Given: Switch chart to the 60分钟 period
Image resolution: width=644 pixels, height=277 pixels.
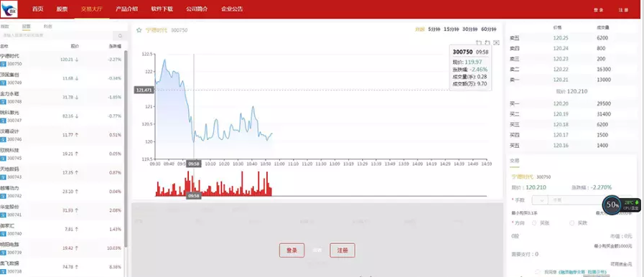Looking at the screenshot, I should pyautogui.click(x=488, y=29).
